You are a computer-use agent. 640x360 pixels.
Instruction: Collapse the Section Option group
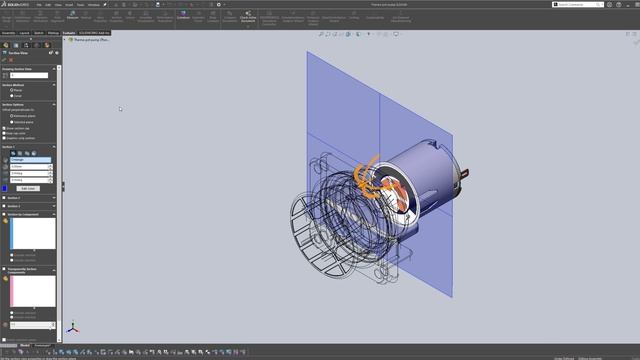pyautogui.click(x=54, y=104)
